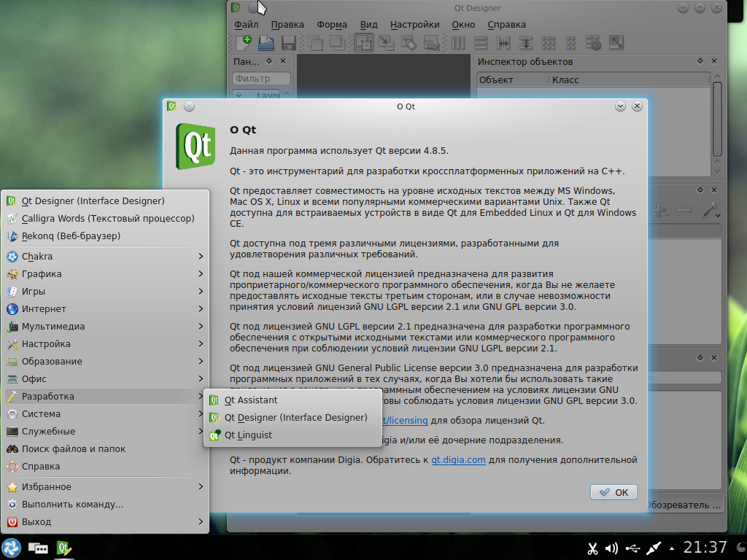Expand the Игры submenu
The height and width of the screenshot is (560, 747).
click(105, 292)
